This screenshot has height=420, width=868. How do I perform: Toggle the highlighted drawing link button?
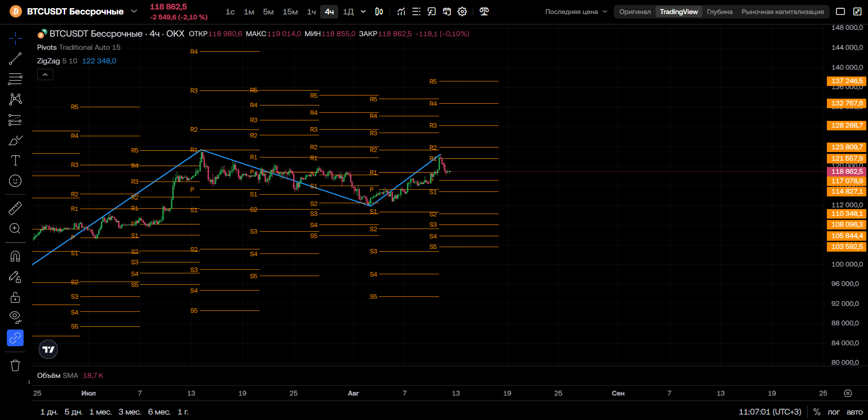tap(15, 338)
